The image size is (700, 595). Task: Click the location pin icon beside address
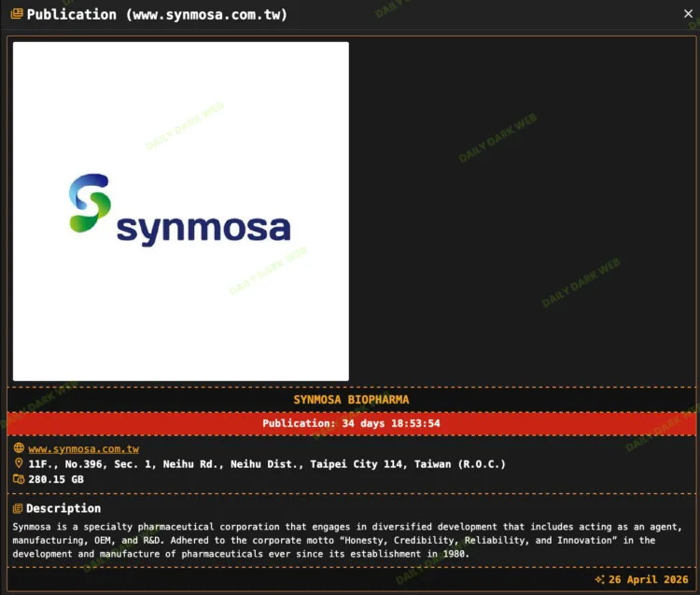(x=19, y=463)
